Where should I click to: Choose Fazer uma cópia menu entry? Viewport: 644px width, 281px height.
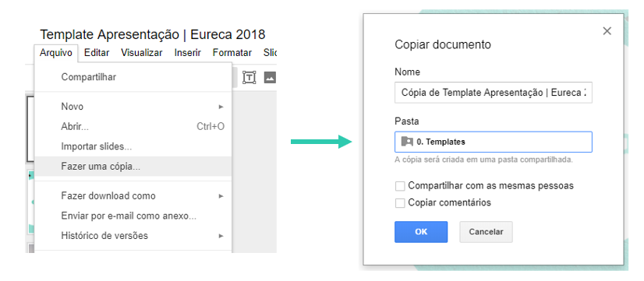[133, 167]
